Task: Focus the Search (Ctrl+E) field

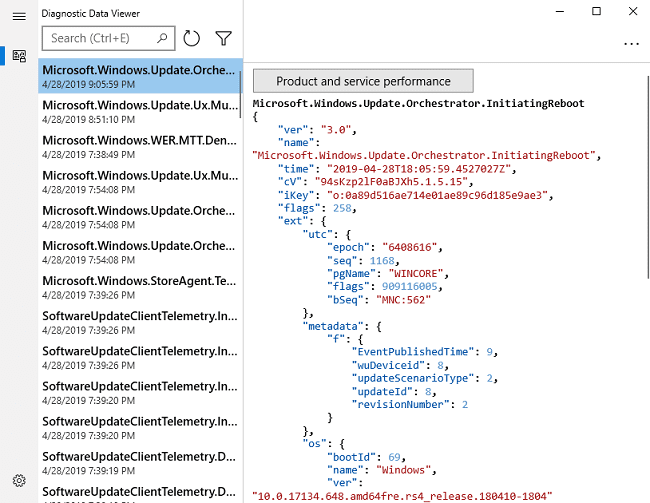Action: [x=109, y=38]
